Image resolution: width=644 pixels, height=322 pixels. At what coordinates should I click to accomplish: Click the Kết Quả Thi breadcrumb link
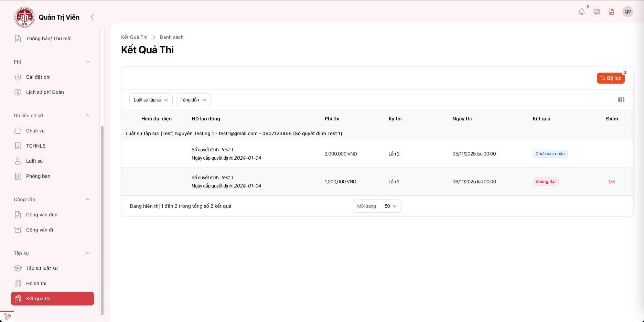(134, 37)
